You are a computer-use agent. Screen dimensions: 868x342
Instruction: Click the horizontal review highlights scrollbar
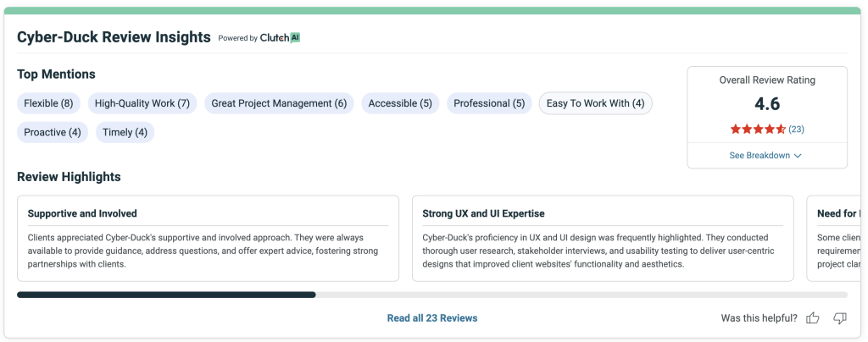click(x=166, y=295)
